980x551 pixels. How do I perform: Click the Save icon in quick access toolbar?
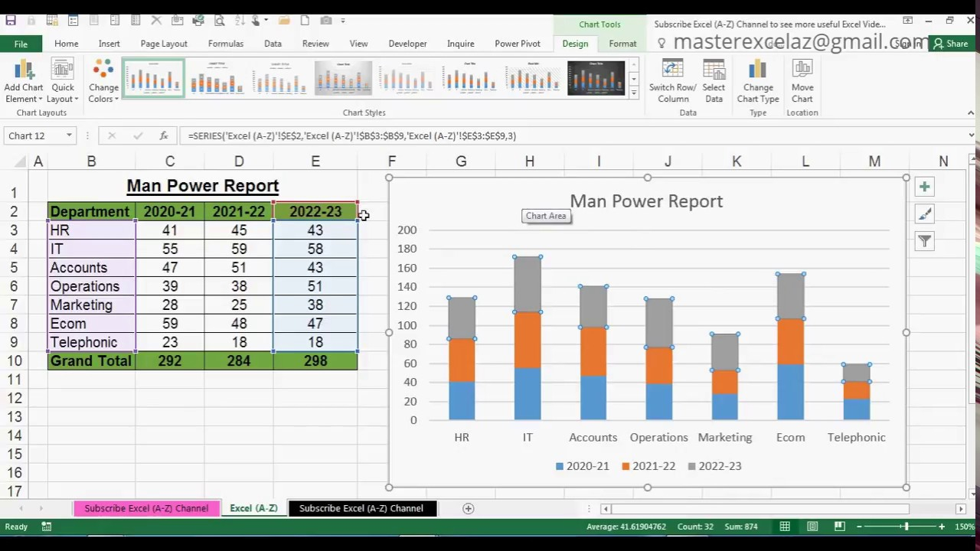click(11, 21)
